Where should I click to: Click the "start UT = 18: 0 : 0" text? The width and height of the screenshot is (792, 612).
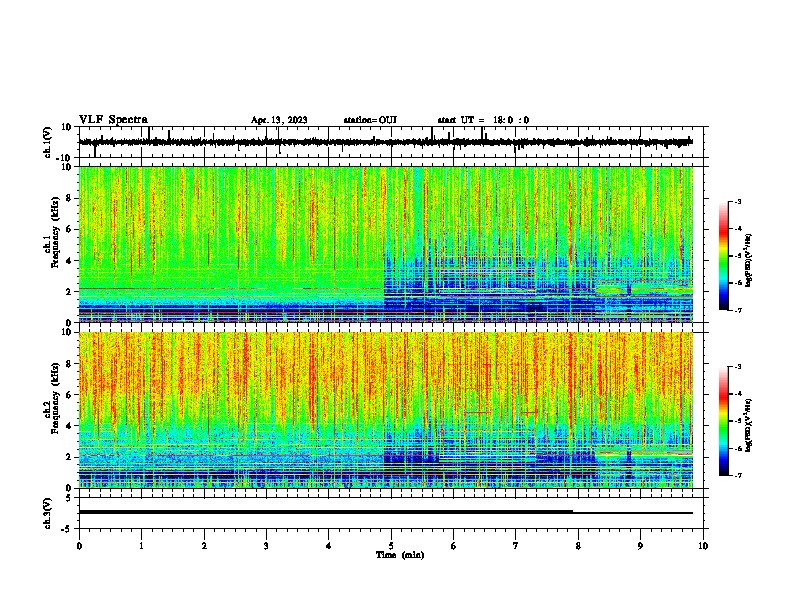pos(483,120)
